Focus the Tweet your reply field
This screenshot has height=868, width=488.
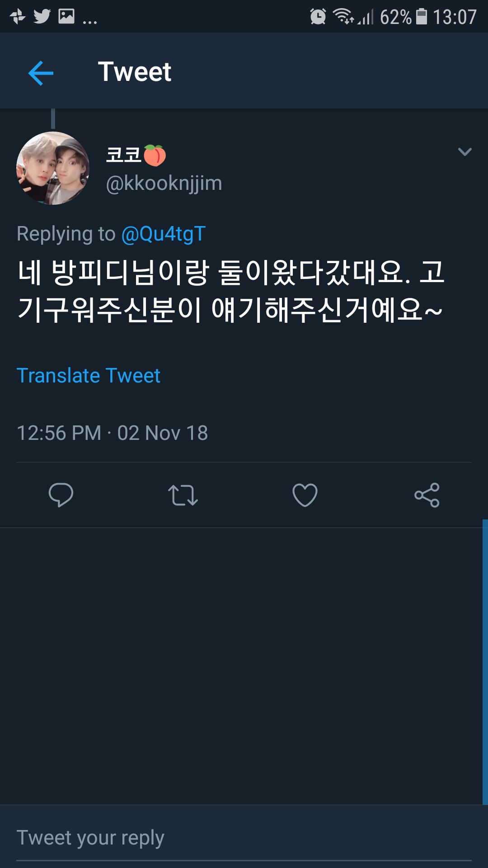(244, 837)
